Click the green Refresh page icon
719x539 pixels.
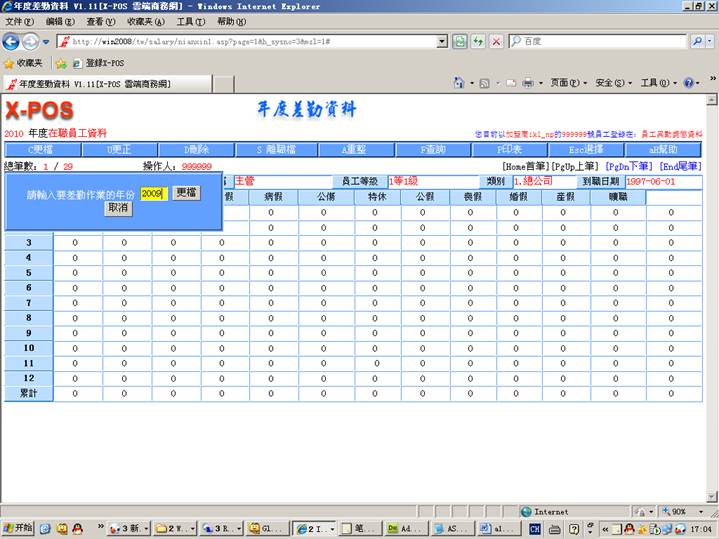(459, 41)
